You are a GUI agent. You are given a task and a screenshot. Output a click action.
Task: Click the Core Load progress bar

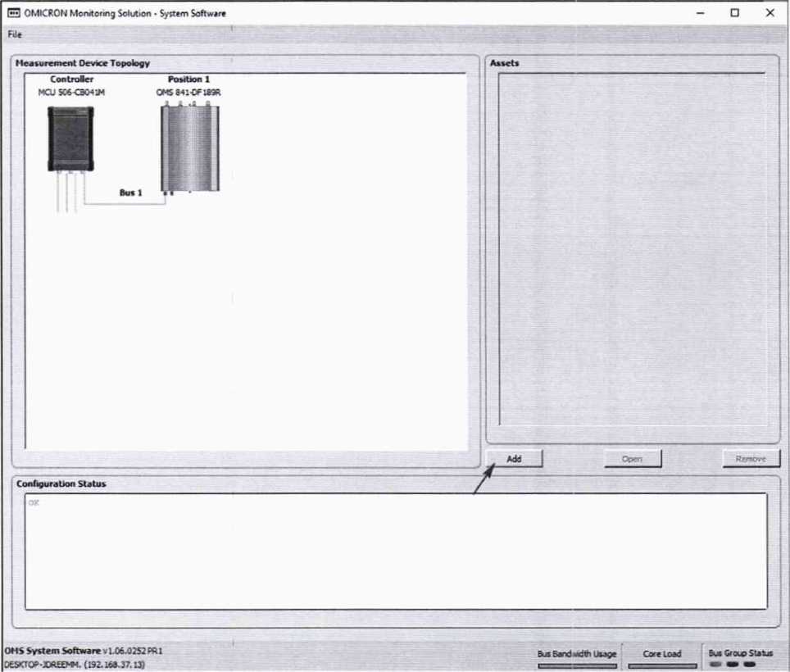pyautogui.click(x=663, y=665)
